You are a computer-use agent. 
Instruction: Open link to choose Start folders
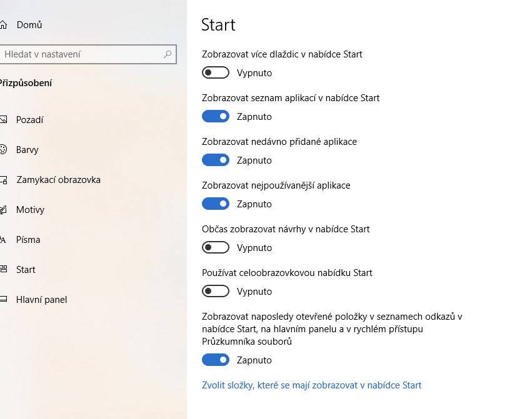(x=311, y=385)
